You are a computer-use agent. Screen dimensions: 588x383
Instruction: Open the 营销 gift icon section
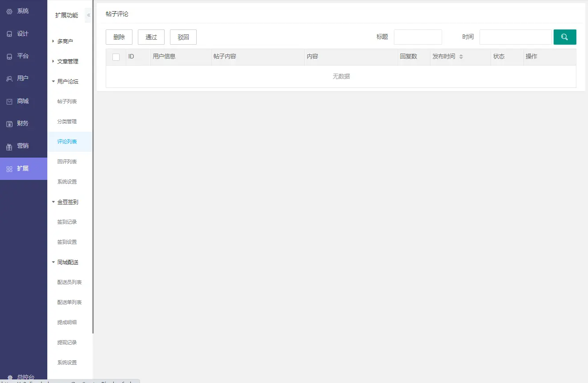point(9,146)
